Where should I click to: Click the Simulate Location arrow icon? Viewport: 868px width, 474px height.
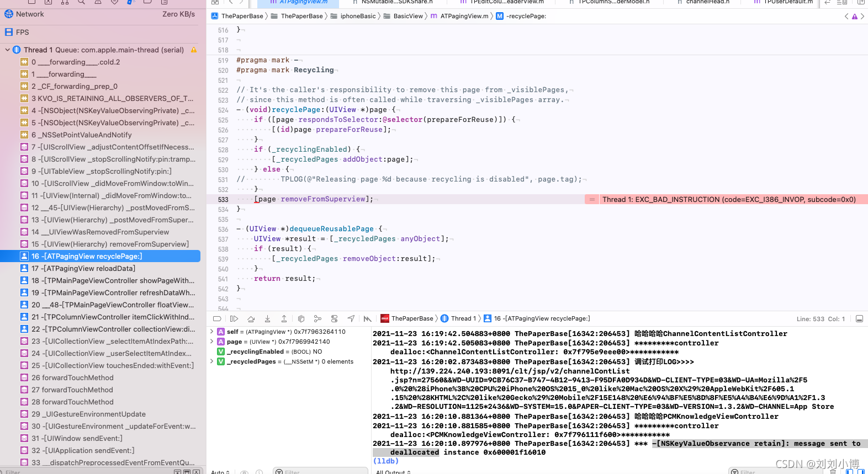point(351,318)
